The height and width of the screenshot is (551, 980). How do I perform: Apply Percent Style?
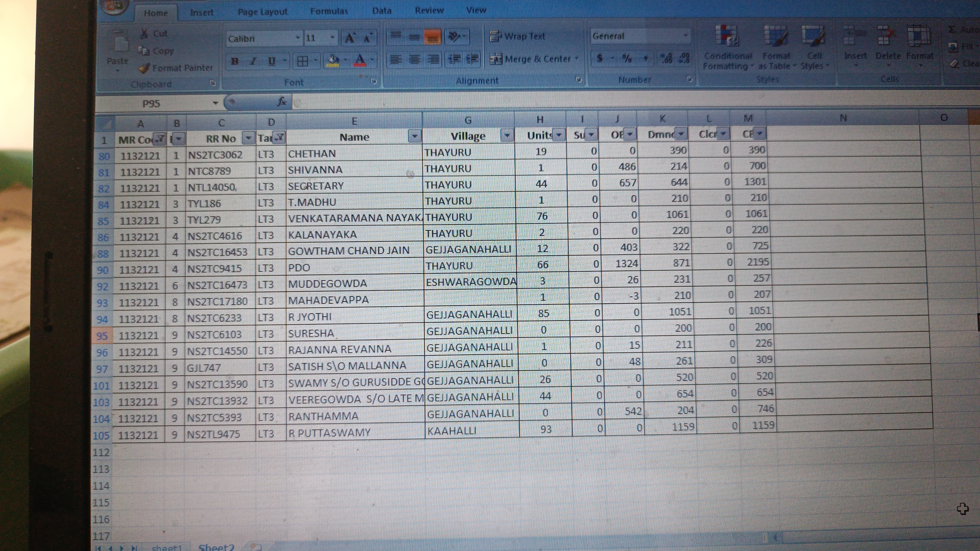[627, 59]
